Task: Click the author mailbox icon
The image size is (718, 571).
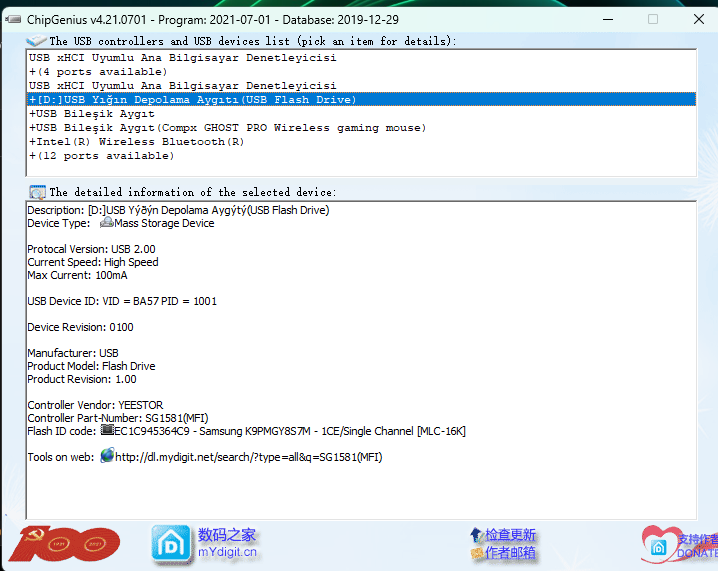Action: (x=477, y=553)
